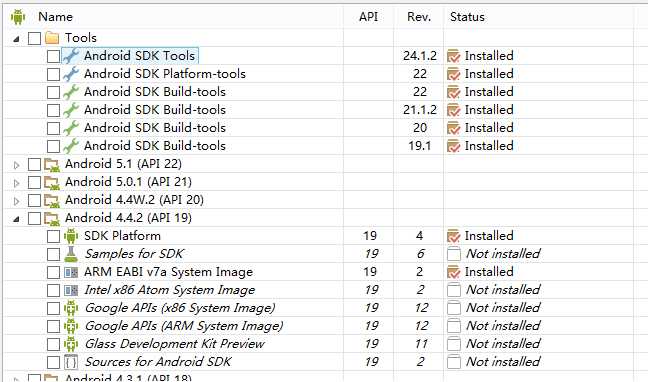This screenshot has height=382, width=648.
Task: Click the Glass Development Kit Preview icon
Action: pyautogui.click(x=71, y=344)
